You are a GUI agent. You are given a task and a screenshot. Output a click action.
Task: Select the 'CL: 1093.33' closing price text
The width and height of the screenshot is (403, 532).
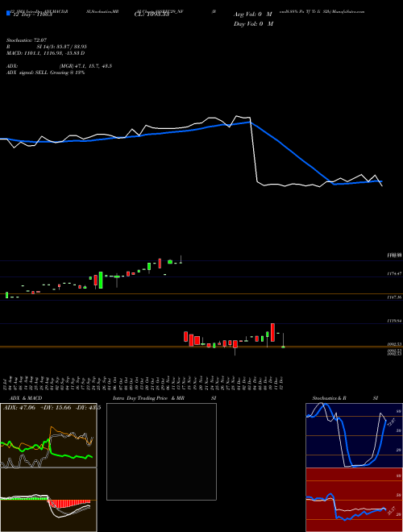[x=152, y=15]
